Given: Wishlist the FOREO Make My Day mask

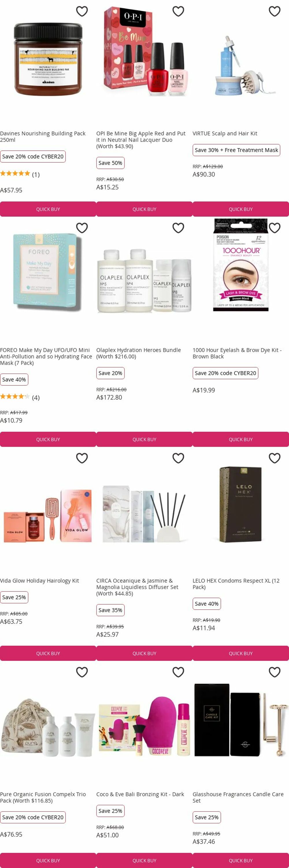Looking at the screenshot, I should click(82, 228).
